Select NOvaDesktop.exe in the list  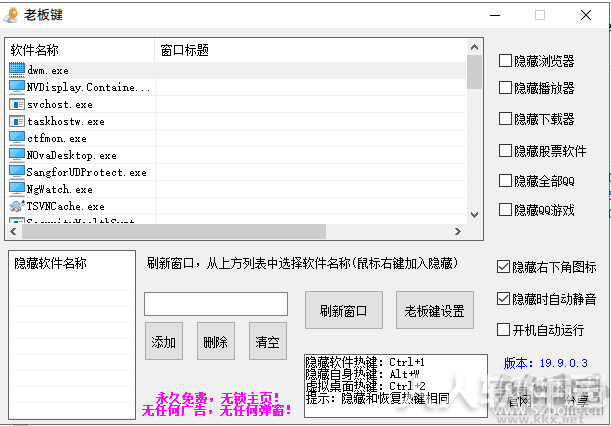point(71,155)
